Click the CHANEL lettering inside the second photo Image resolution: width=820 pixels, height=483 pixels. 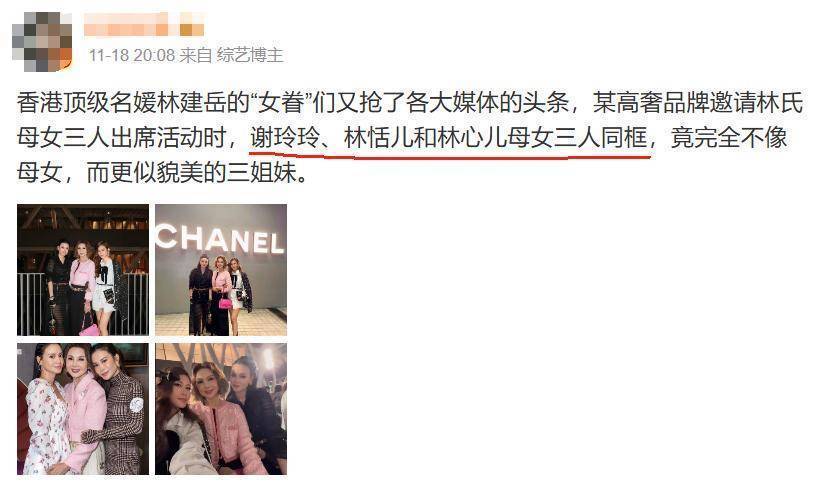(x=220, y=239)
